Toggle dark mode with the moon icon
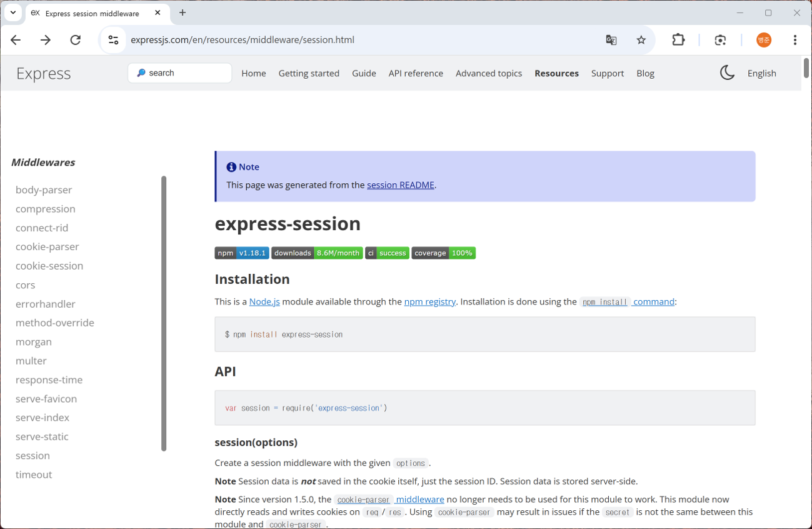Viewport: 812px width, 529px height. (727, 73)
